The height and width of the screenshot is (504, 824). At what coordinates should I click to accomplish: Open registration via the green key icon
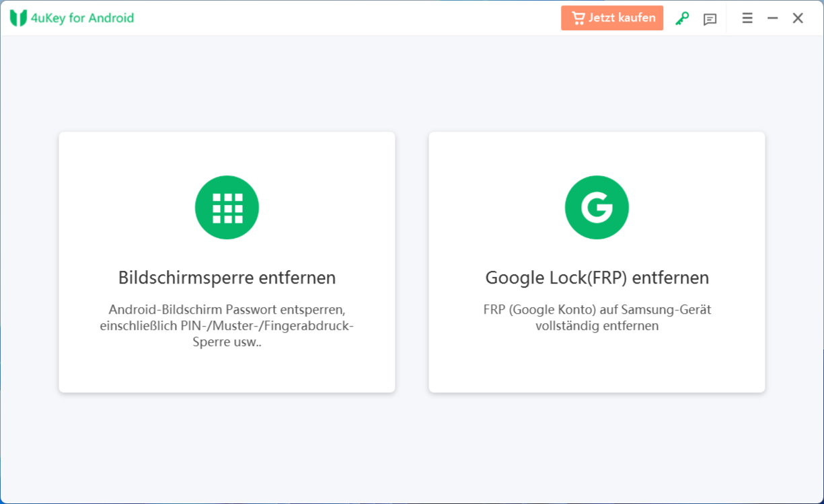(x=682, y=19)
